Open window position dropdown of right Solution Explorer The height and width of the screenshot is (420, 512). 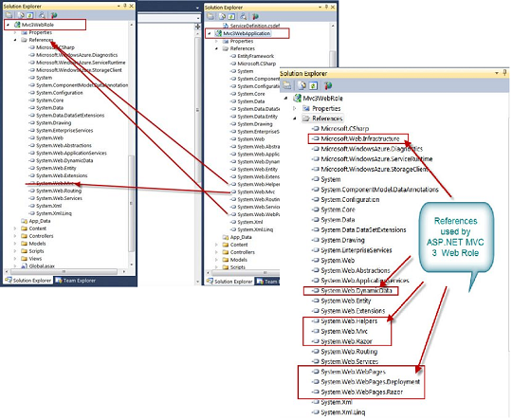point(497,73)
